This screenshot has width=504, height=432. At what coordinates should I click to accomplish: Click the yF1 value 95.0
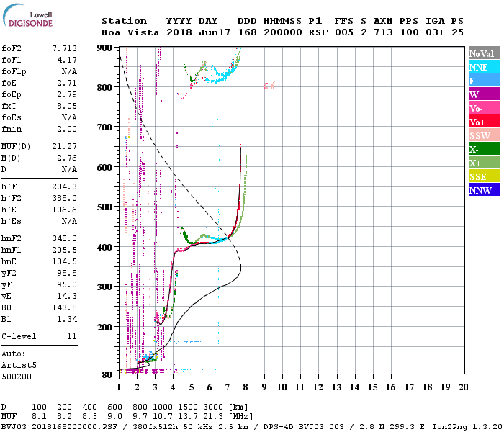67,285
